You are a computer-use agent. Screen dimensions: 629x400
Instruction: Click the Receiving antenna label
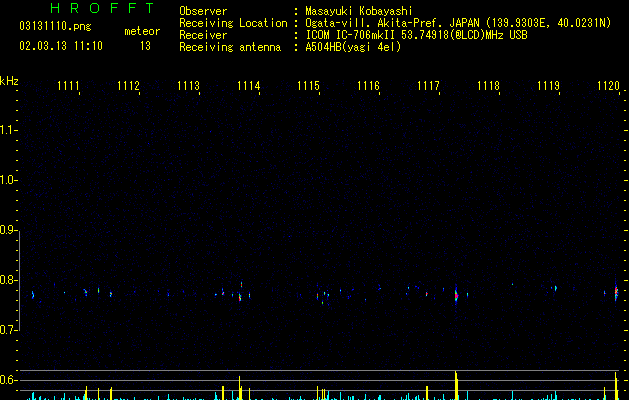(x=230, y=47)
